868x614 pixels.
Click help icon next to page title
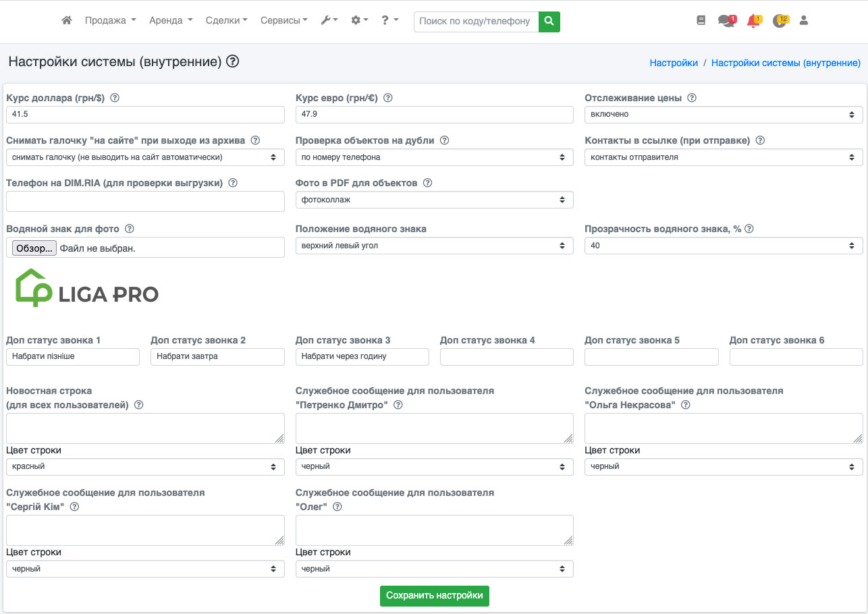point(233,61)
